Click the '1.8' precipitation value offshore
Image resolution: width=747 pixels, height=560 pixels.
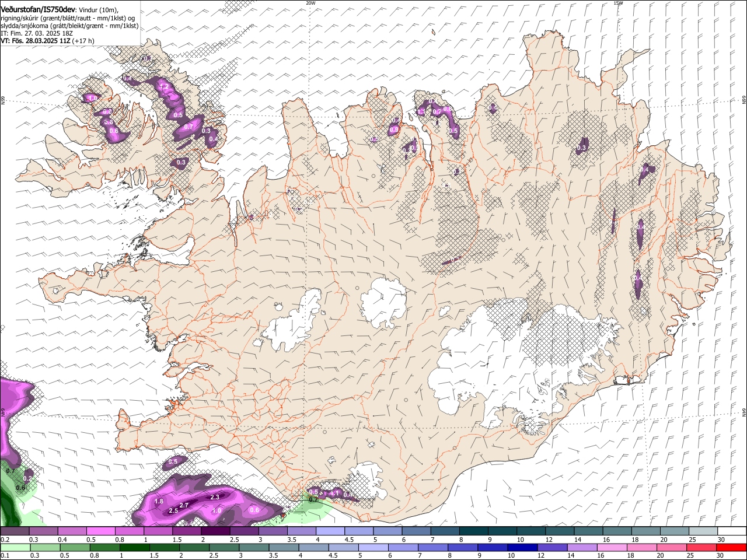(x=159, y=502)
